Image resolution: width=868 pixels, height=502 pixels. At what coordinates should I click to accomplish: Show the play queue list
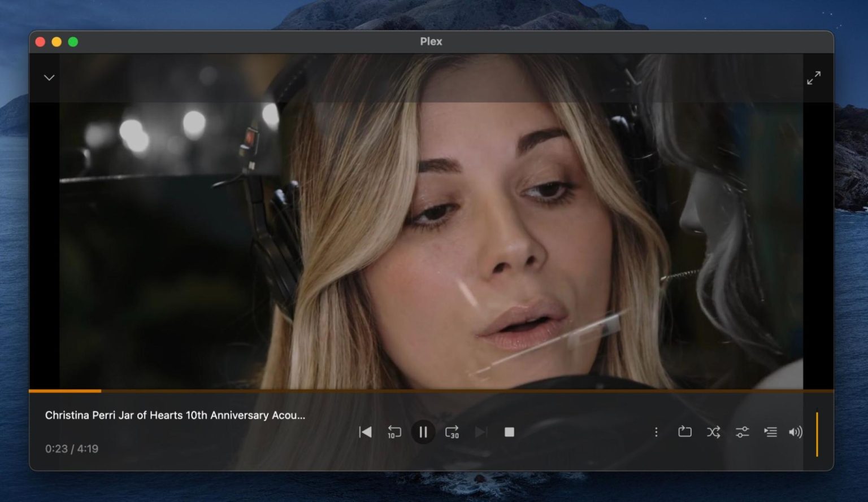(x=770, y=432)
